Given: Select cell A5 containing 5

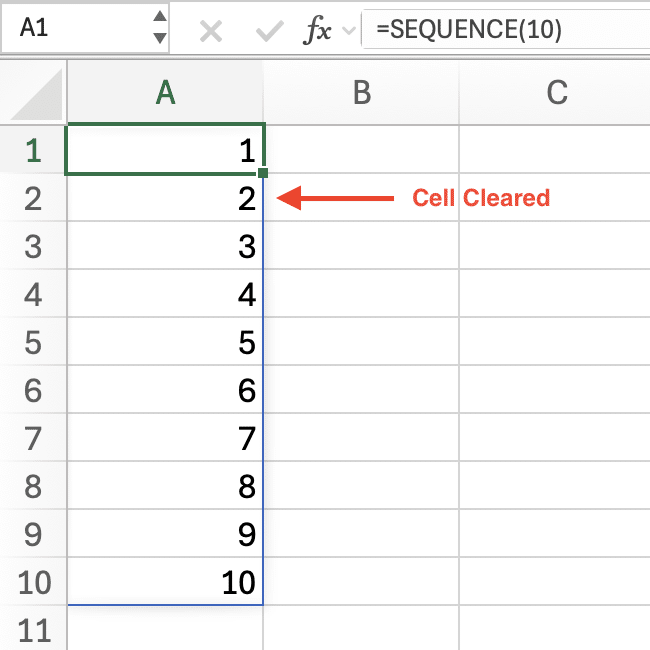Looking at the screenshot, I should tap(165, 341).
